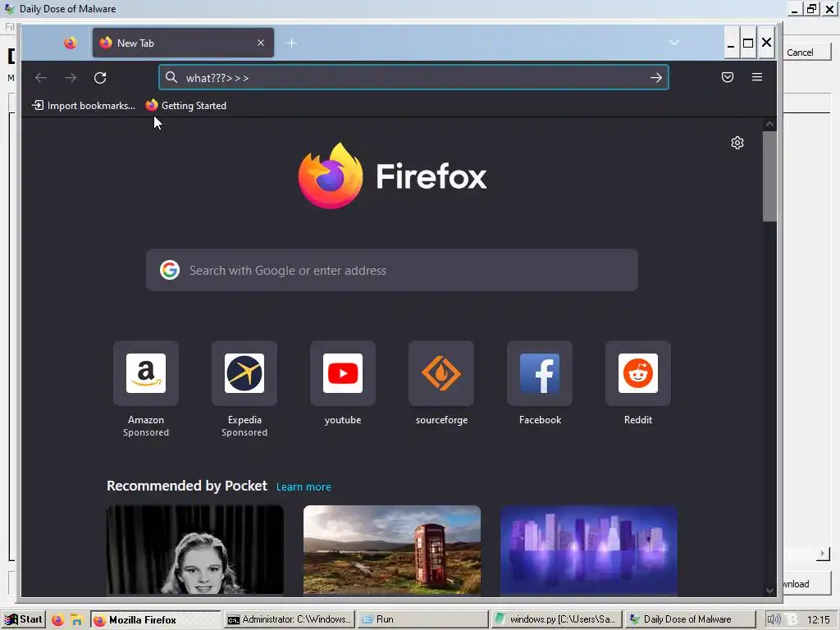Click the Recommended by Pocket heading
840x630 pixels.
tap(186, 486)
